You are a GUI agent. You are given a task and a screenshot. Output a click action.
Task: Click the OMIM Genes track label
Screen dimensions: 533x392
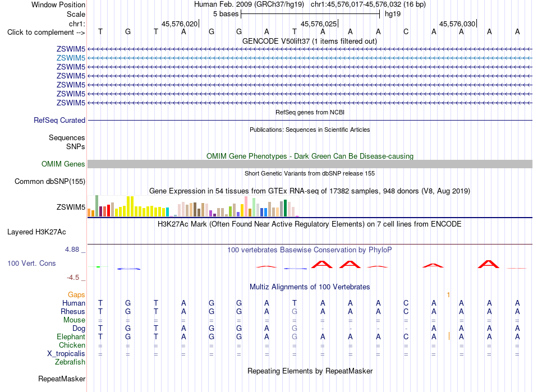point(63,164)
